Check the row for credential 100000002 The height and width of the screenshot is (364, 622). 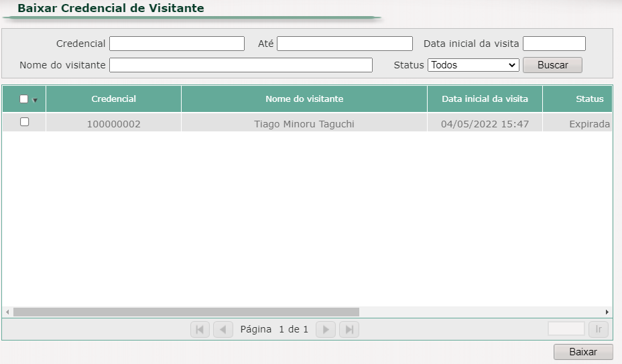[x=25, y=122]
